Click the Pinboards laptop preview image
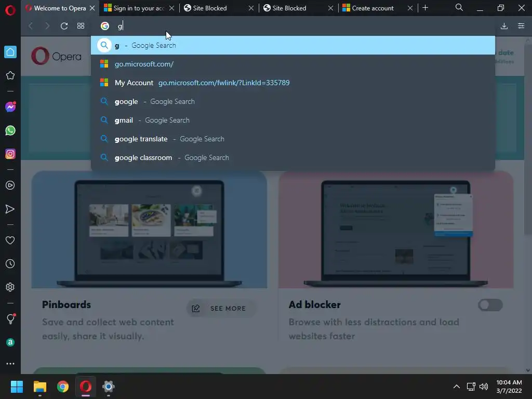 (149, 230)
